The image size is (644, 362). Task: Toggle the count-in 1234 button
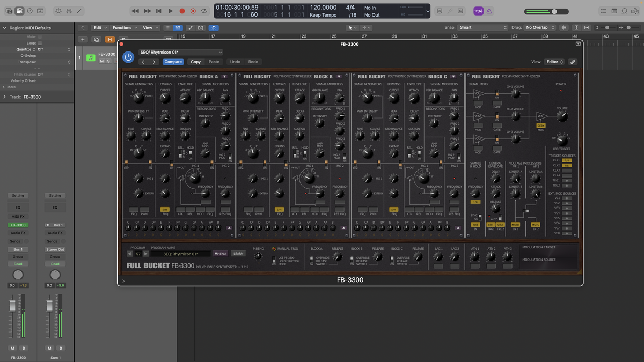(478, 11)
